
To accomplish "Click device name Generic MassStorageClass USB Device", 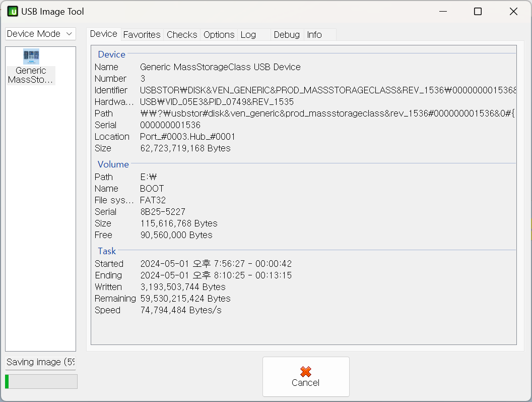I will click(220, 67).
